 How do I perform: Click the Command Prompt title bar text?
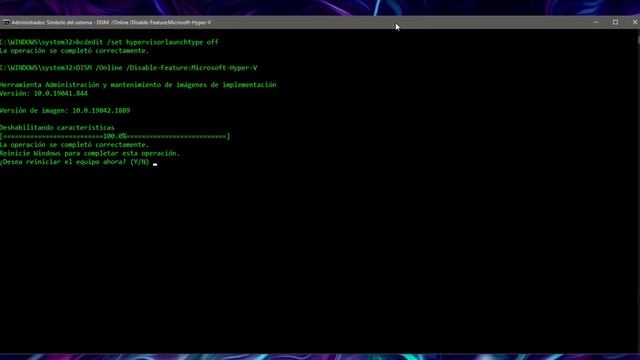point(111,22)
